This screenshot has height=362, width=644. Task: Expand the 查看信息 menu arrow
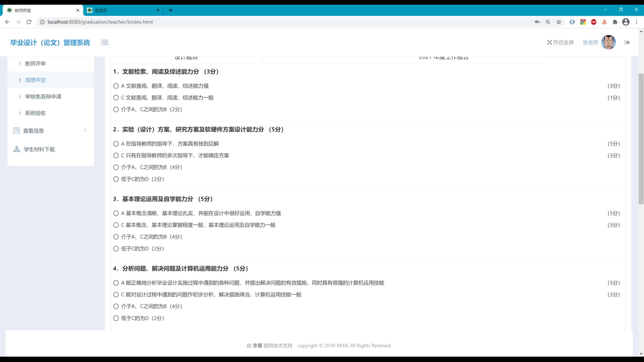coord(85,130)
